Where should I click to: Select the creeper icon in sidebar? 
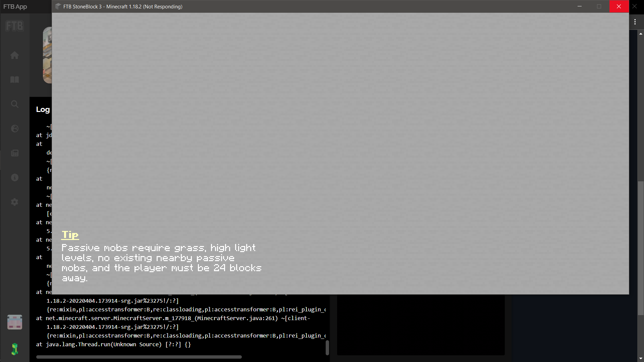pos(14,349)
